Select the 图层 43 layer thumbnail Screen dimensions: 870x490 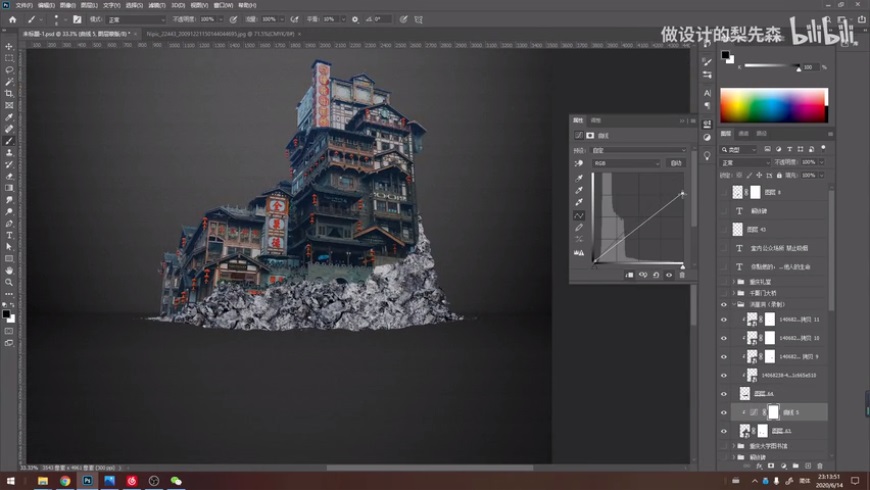point(737,229)
